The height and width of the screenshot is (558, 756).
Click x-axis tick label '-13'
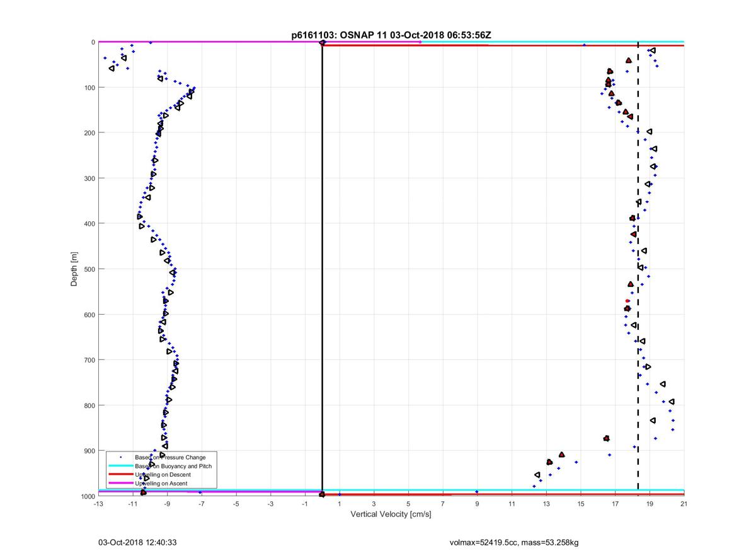[98, 504]
